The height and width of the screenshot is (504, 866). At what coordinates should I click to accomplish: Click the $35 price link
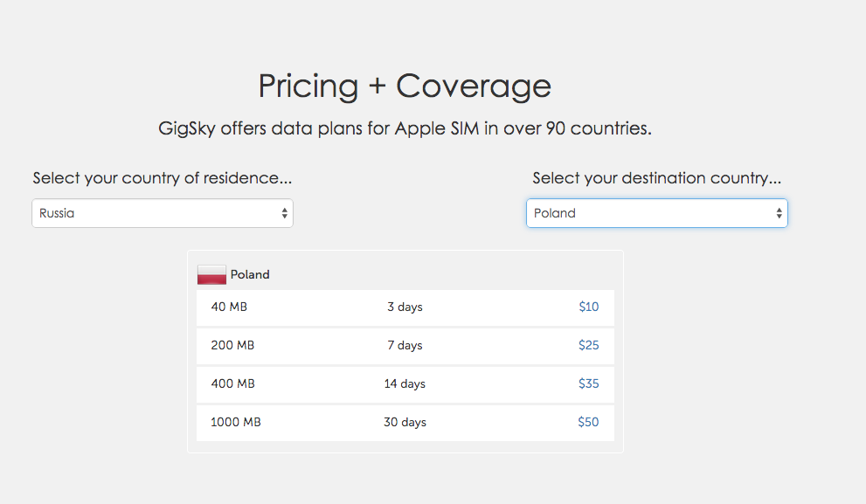[589, 383]
